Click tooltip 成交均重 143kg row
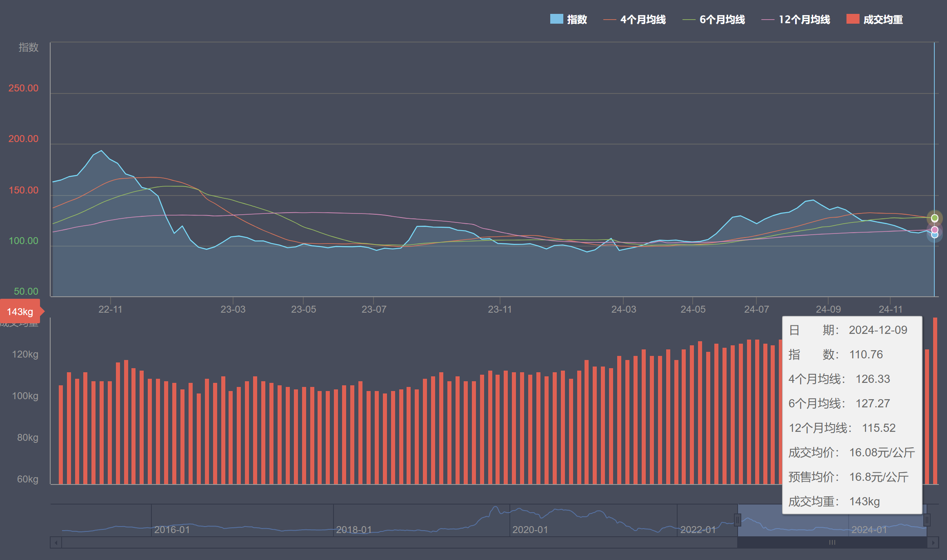This screenshot has height=560, width=947. click(x=834, y=501)
